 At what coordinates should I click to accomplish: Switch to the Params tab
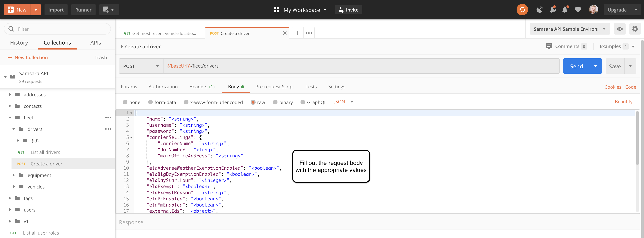coord(129,87)
